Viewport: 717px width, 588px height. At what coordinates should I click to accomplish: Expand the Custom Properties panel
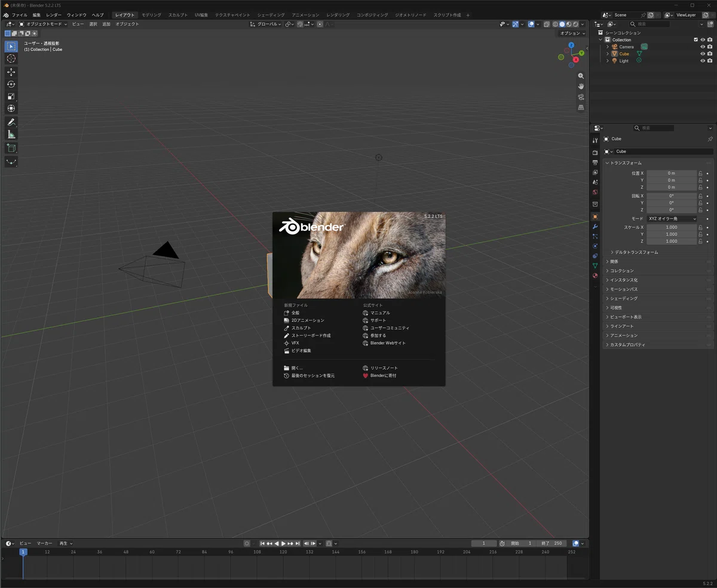coord(658,345)
